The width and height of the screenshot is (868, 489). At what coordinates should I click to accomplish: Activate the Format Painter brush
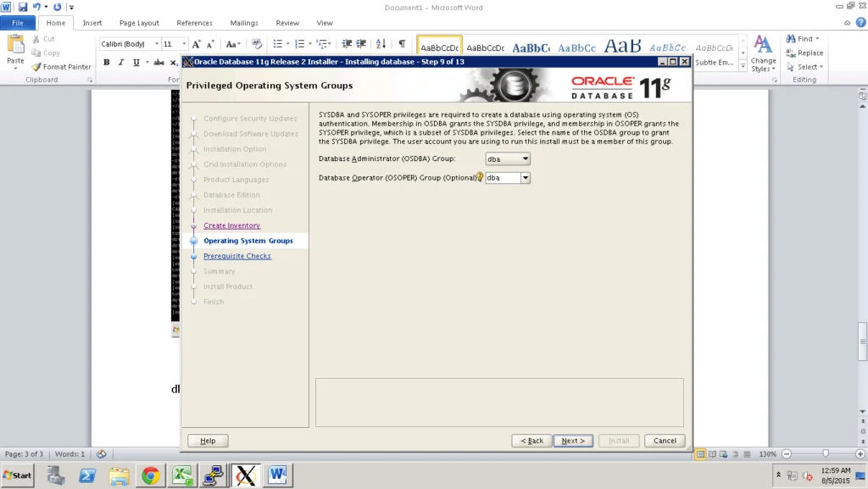[61, 67]
